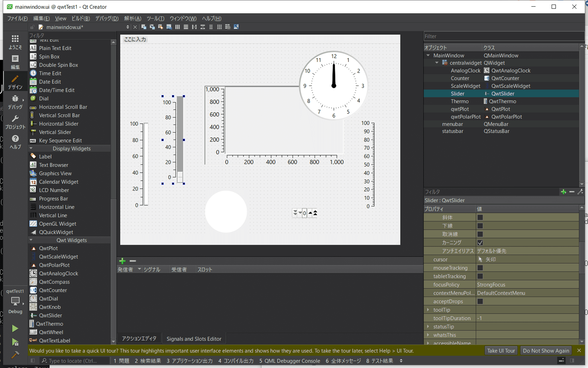Activate Edit Signals/Slots mode in the toolbar
This screenshot has height=368, width=588.
[x=152, y=27]
